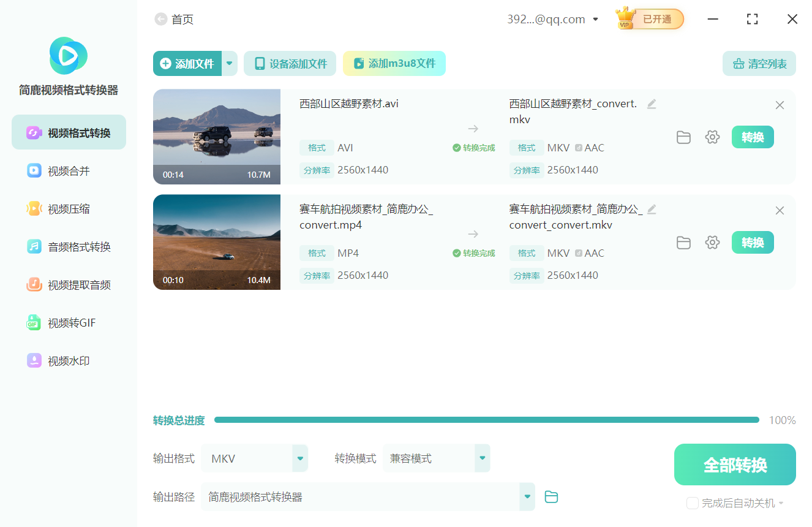Open output folder for 西部山区越野素材 file

point(683,137)
